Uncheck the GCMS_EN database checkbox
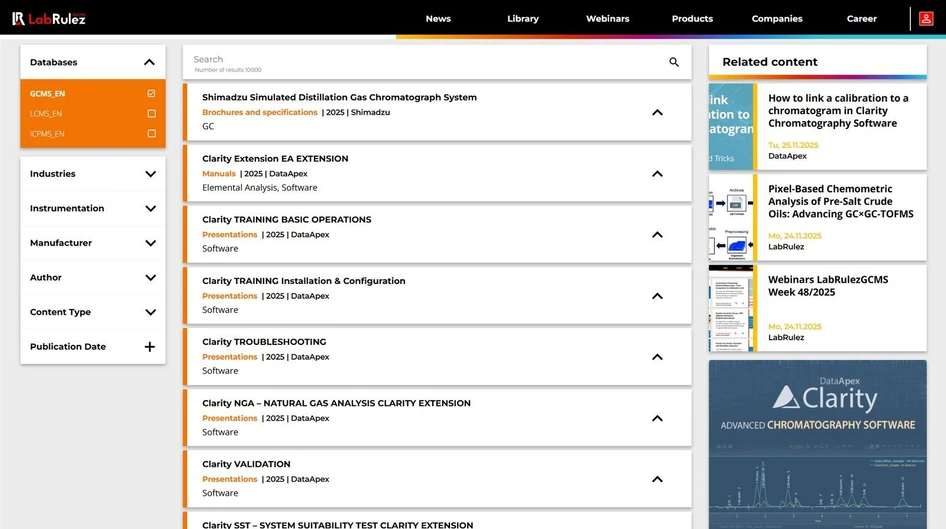 click(x=151, y=94)
